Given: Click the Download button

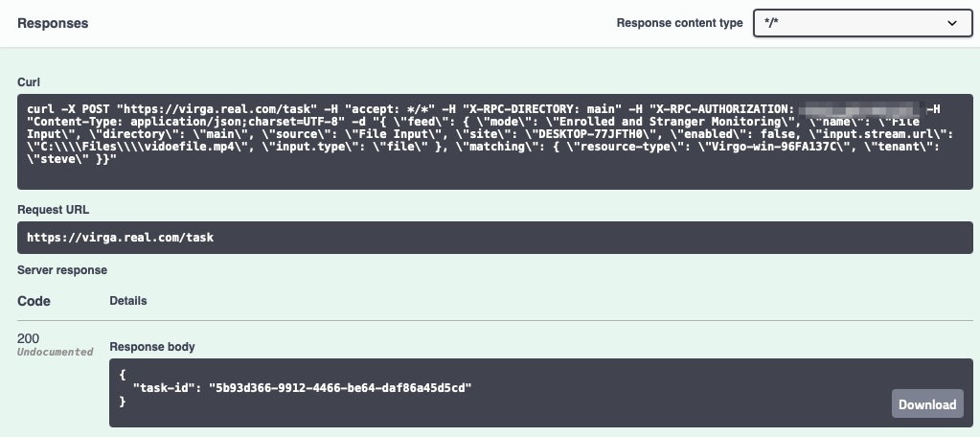Looking at the screenshot, I should point(927,403).
